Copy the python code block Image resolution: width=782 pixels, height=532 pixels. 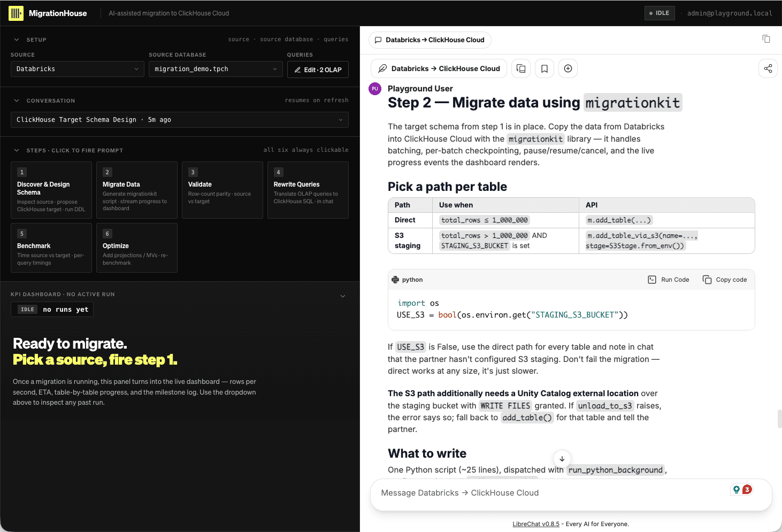pyautogui.click(x=725, y=280)
